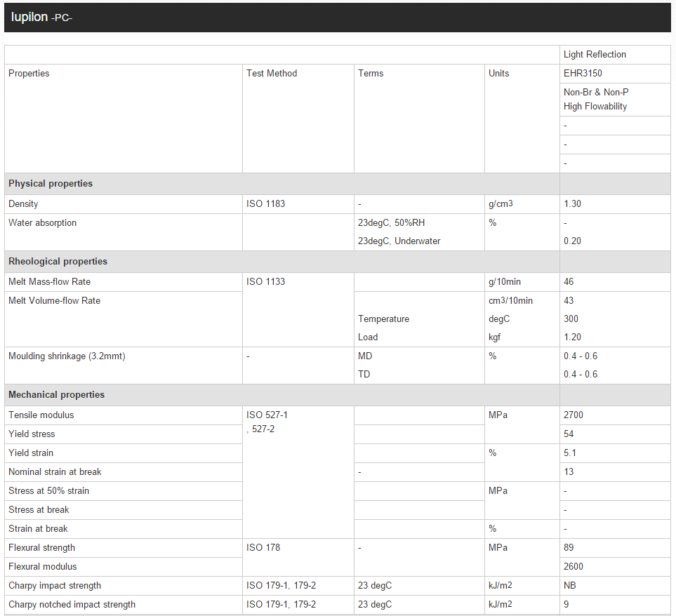Click the melt volume-flow value 43
This screenshot has height=616, width=676.
[x=569, y=301]
